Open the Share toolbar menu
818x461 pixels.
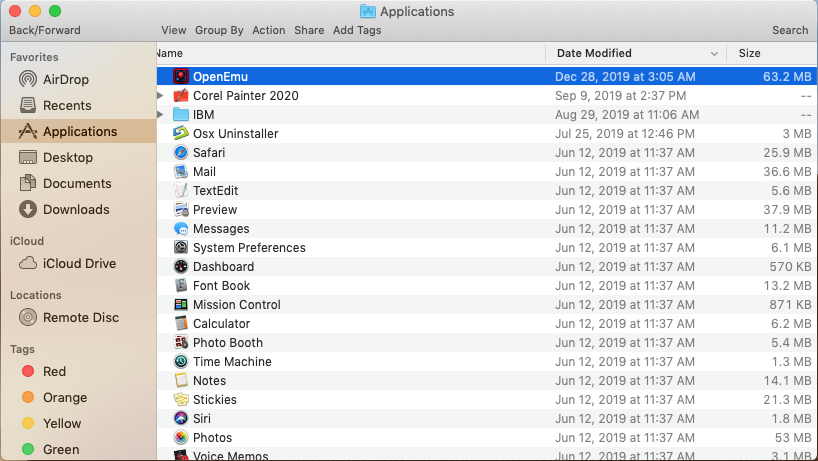click(x=309, y=30)
